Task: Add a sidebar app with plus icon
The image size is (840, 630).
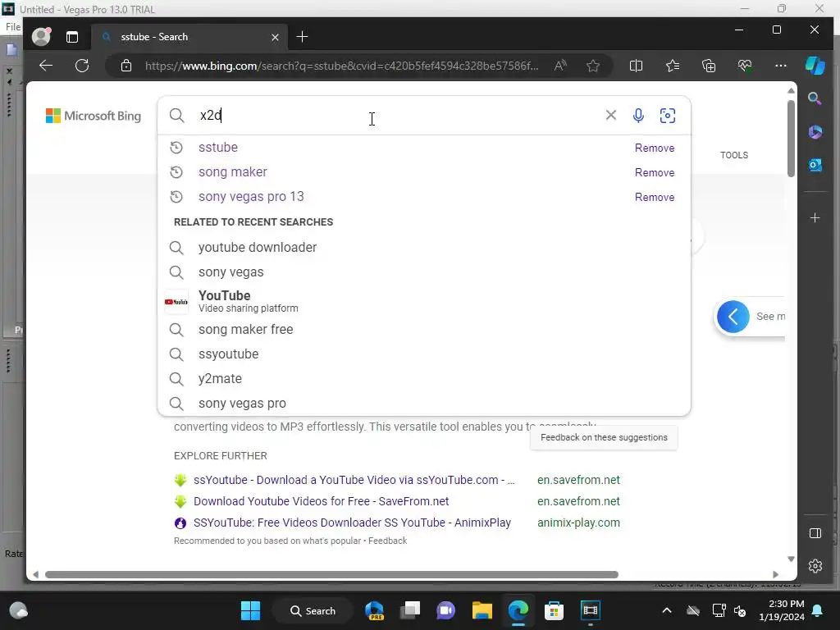Action: tap(815, 218)
